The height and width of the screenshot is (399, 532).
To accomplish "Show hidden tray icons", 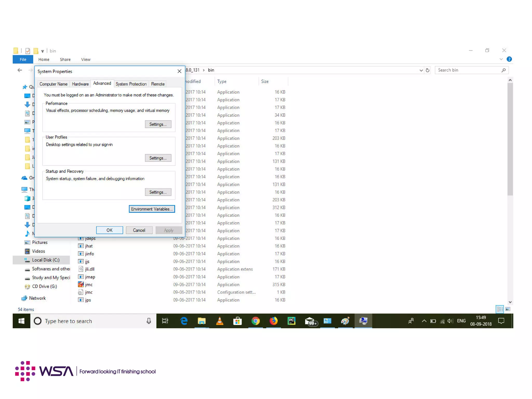I will pyautogui.click(x=424, y=321).
